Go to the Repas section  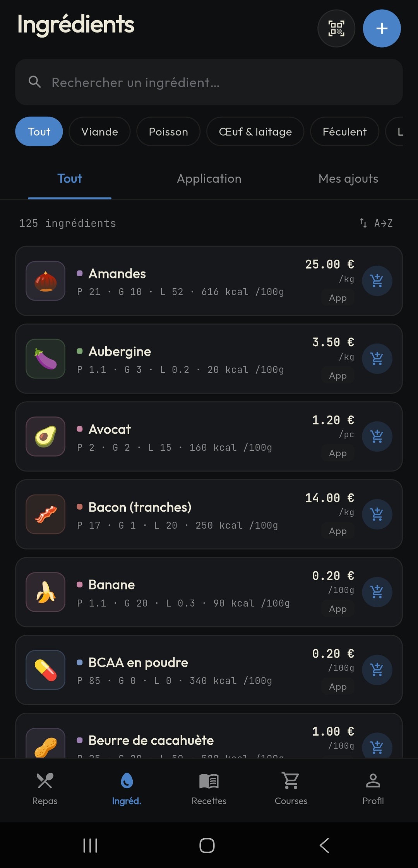coord(45,789)
